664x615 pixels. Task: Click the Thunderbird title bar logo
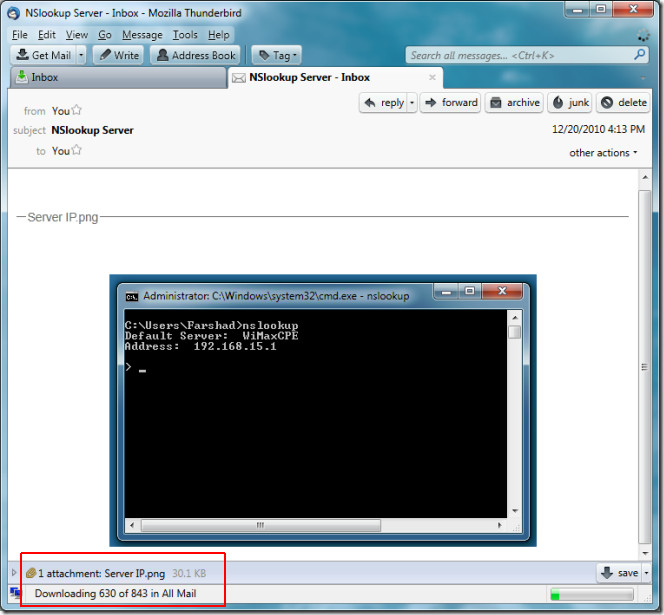pos(14,13)
